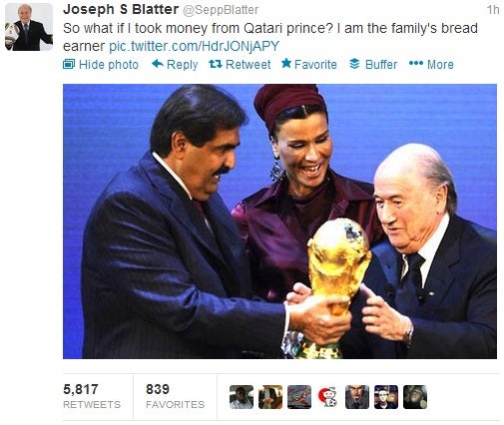Click the Retweet arrows icon
The image size is (504, 425).
pos(216,64)
